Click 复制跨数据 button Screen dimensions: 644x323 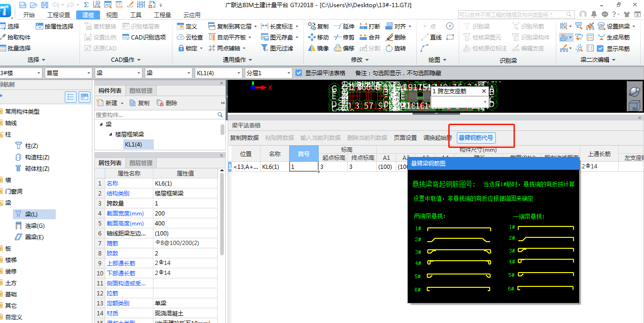(x=244, y=138)
